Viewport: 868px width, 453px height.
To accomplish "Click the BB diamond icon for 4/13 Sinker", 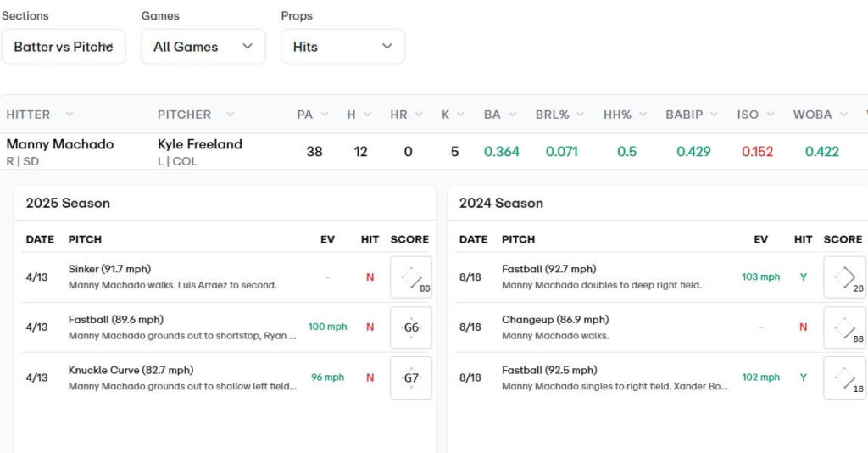I will [x=411, y=277].
